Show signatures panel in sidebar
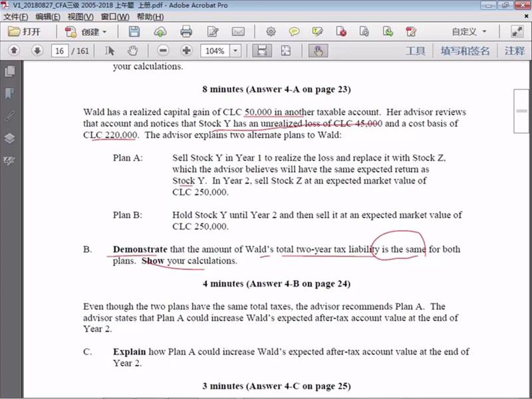This screenshot has height=399, width=532. pos(10,160)
